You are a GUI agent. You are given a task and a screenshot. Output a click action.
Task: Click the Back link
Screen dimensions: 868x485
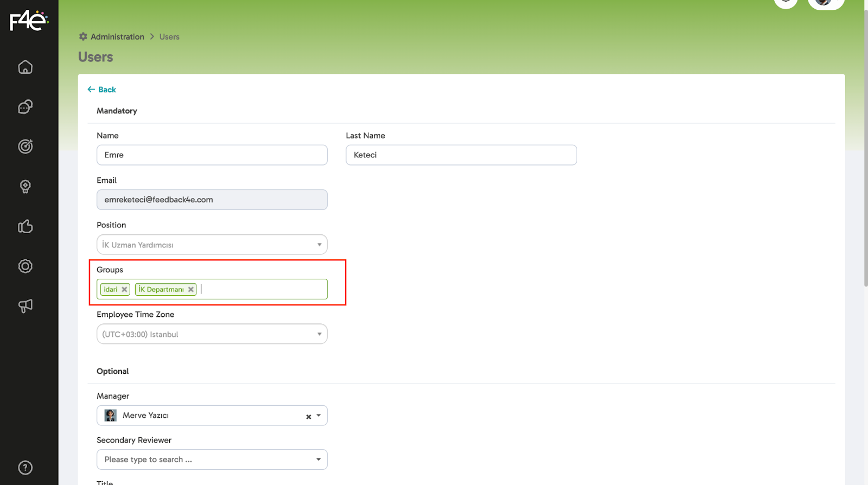coord(102,90)
